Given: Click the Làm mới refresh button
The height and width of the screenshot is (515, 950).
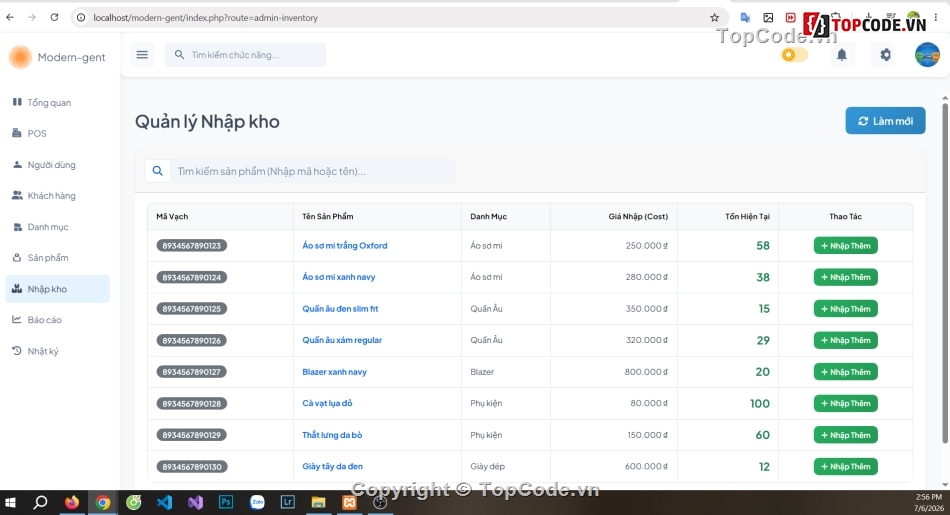Looking at the screenshot, I should click(x=885, y=121).
